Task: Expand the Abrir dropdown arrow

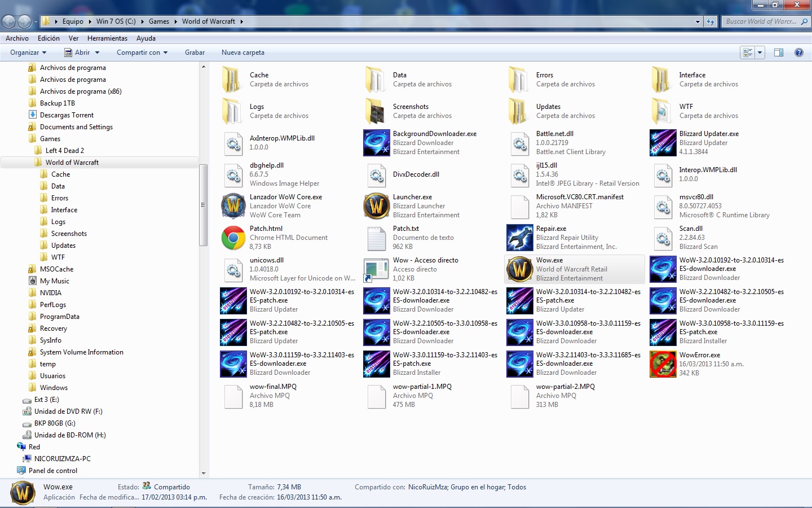Action: (x=97, y=52)
